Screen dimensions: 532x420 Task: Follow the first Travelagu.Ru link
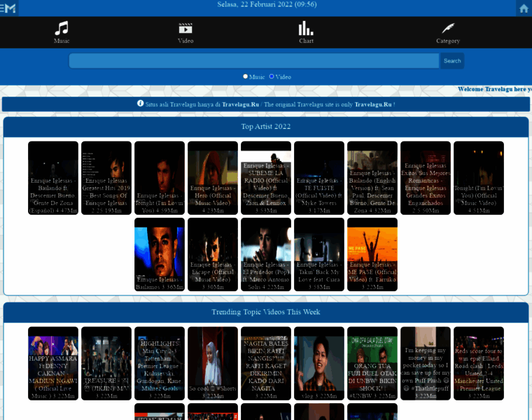241,104
